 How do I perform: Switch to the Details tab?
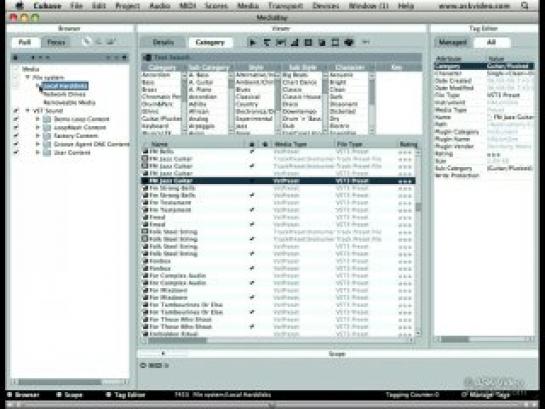click(163, 42)
